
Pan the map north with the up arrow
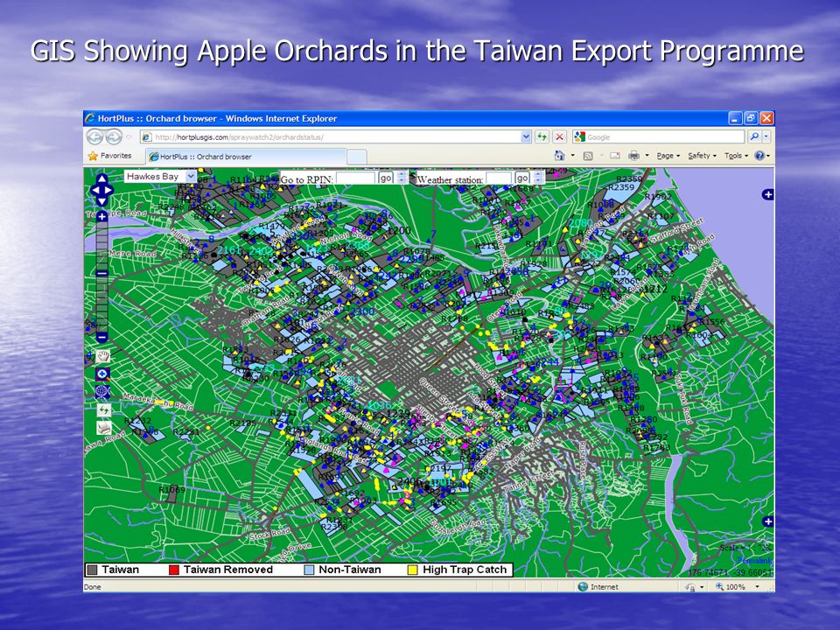(101, 178)
